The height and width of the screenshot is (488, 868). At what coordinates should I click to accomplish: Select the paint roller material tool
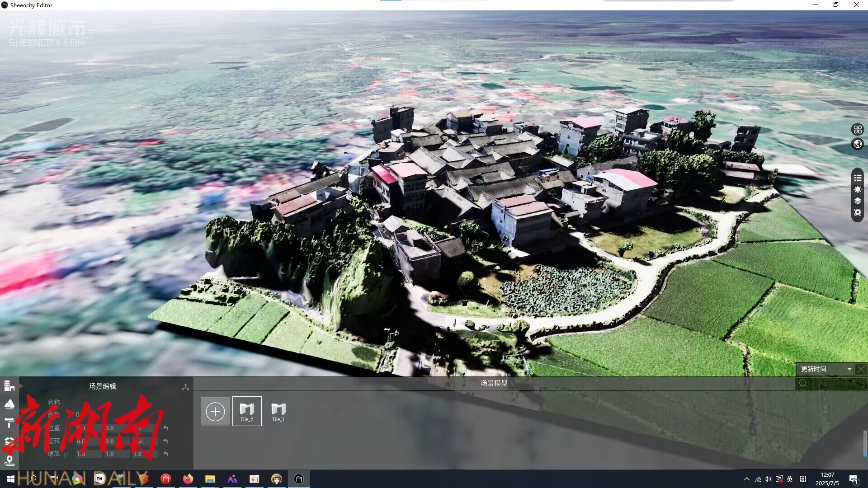[x=9, y=422]
